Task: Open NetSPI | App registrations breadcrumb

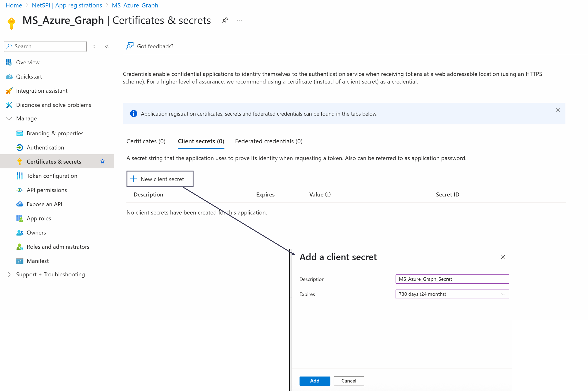Action: coord(67,5)
